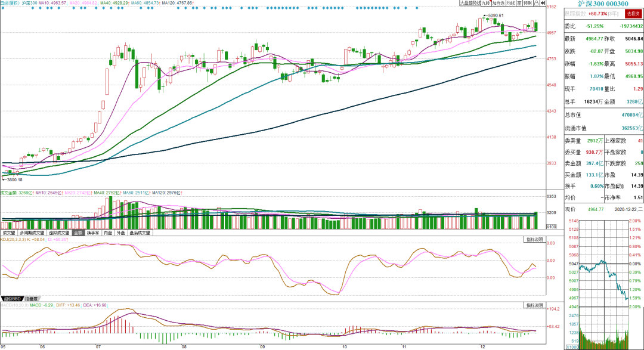The height and width of the screenshot is (350, 644).
Task: Click the 涨幅 -1.63% value
Action: click(x=596, y=64)
